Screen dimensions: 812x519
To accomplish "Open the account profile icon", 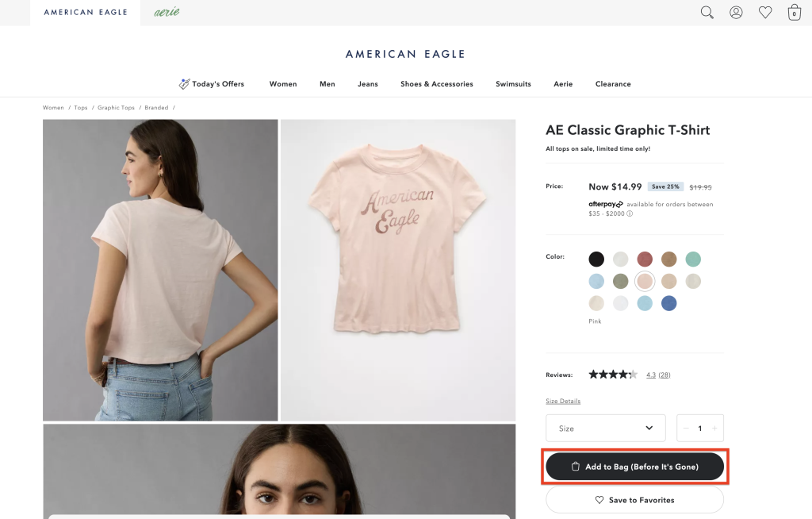I will (736, 12).
